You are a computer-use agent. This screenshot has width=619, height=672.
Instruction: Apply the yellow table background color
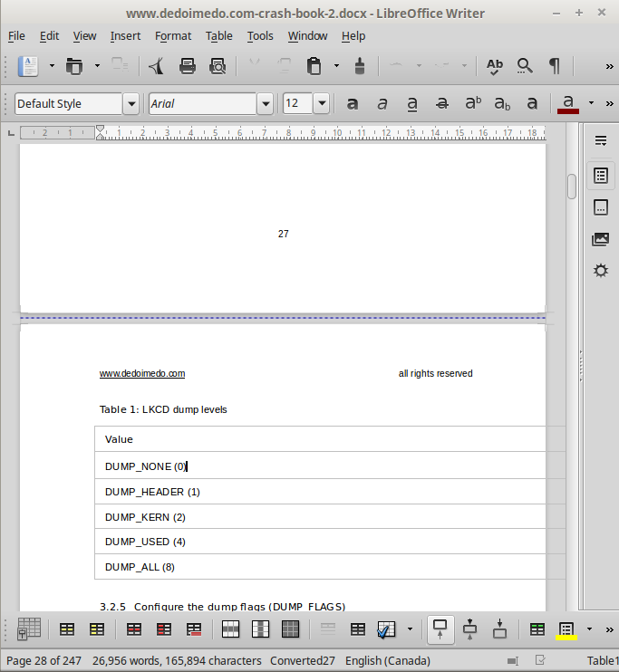pyautogui.click(x=566, y=630)
